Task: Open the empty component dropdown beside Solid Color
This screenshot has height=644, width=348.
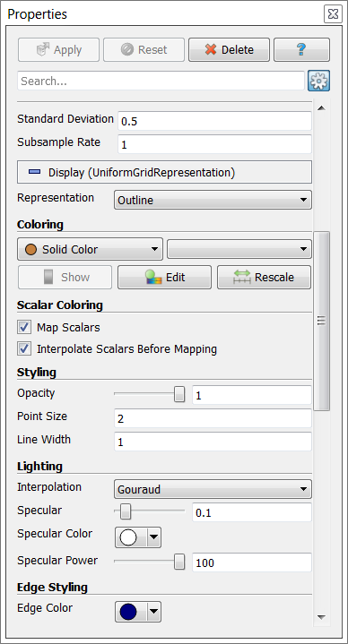Action: (239, 249)
